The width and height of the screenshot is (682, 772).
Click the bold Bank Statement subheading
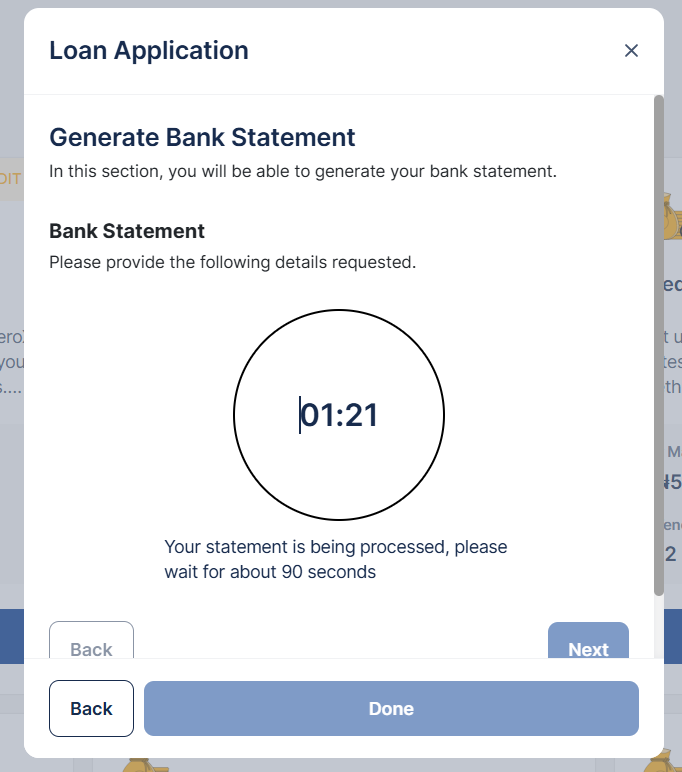coord(127,231)
